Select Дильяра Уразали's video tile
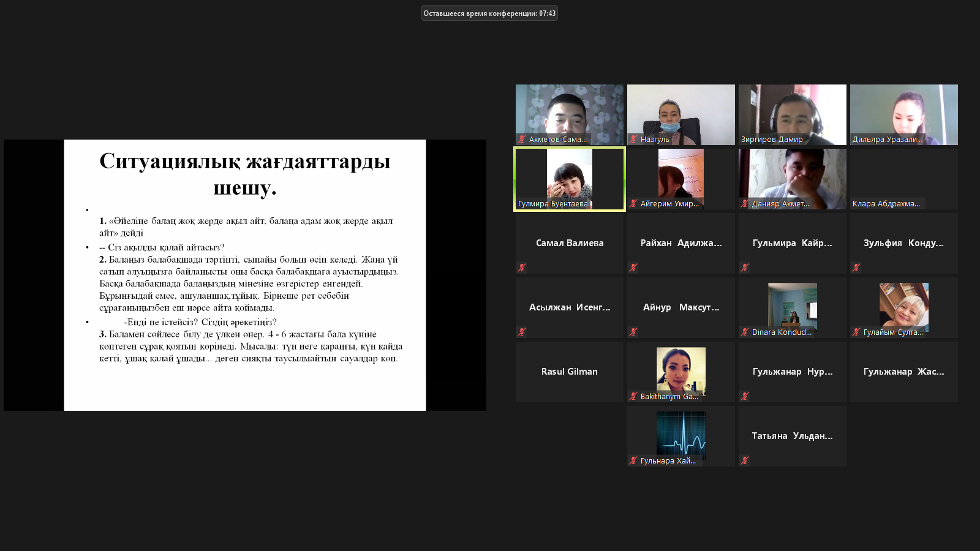 (x=903, y=114)
